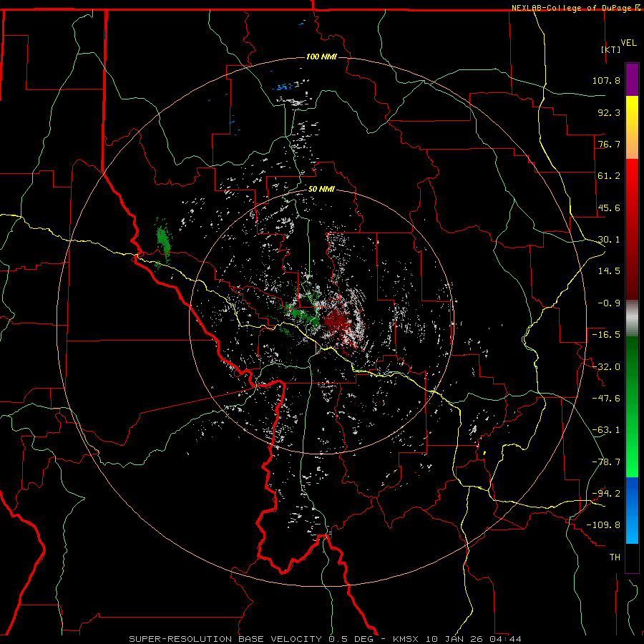Screen dimensions: 644x644
Task: Click the NEXLAB-College of DuPage watermark text
Action: click(x=575, y=8)
